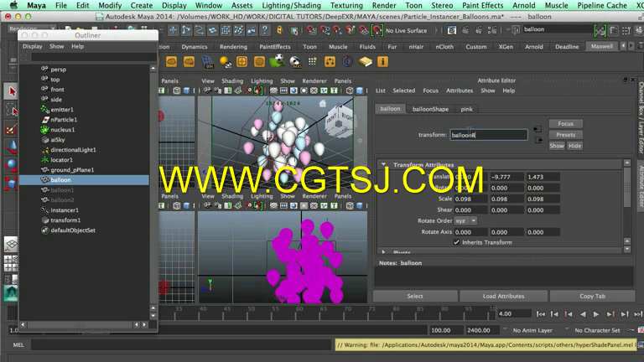The height and width of the screenshot is (362, 644).
Task: Click the Load Attributes button
Action: [503, 296]
